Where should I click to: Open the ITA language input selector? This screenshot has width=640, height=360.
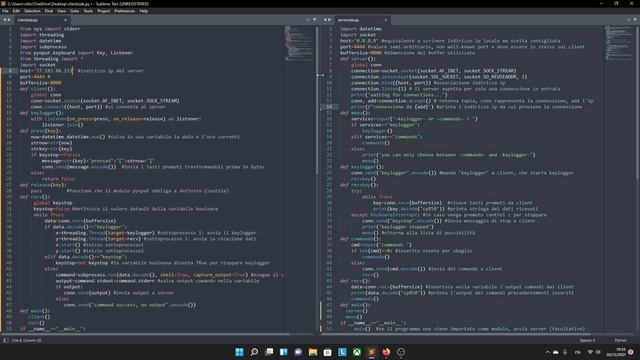[578, 352]
